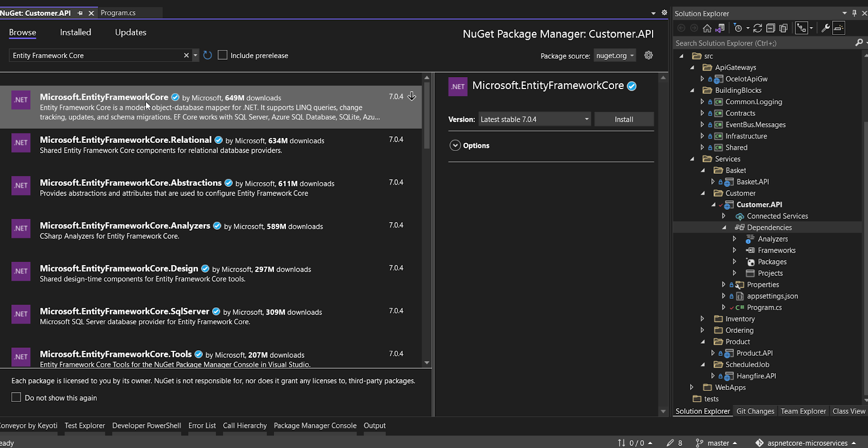Collapse the BuildingBlocks folder

click(x=692, y=91)
